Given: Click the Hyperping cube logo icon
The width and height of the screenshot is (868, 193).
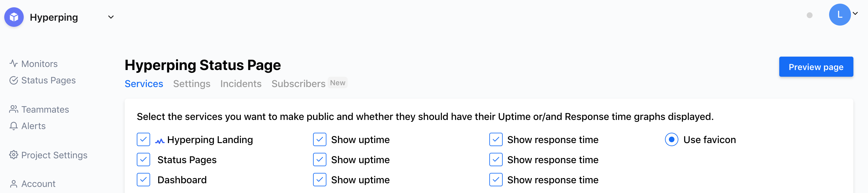Looking at the screenshot, I should pos(14,17).
